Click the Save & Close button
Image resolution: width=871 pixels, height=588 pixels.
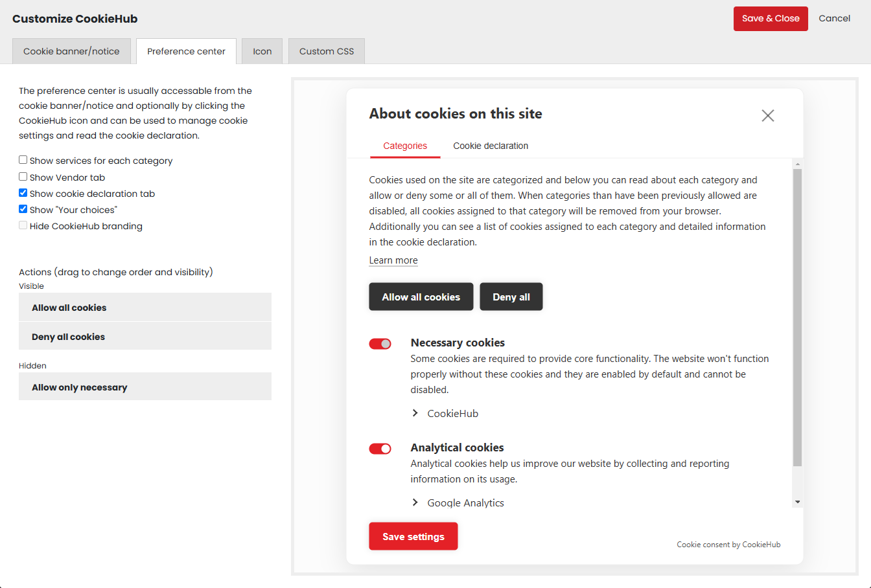[x=770, y=19]
